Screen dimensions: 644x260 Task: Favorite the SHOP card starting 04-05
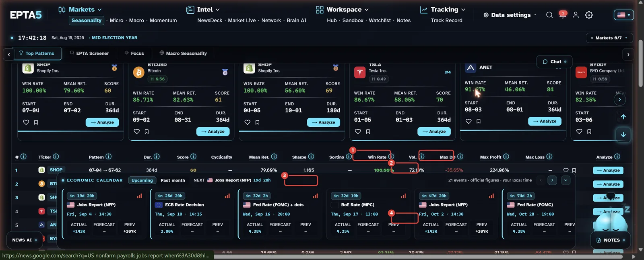(x=247, y=122)
